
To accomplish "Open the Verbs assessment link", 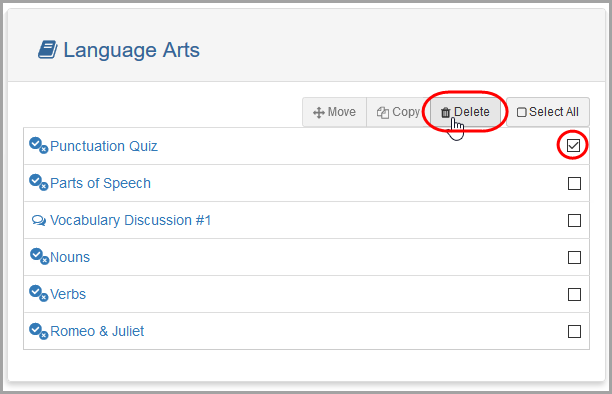I will 68,294.
